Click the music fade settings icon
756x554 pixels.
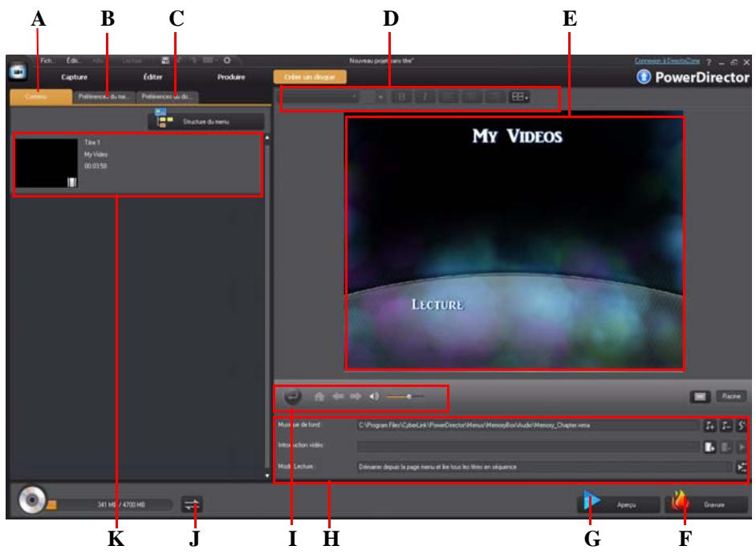(742, 426)
